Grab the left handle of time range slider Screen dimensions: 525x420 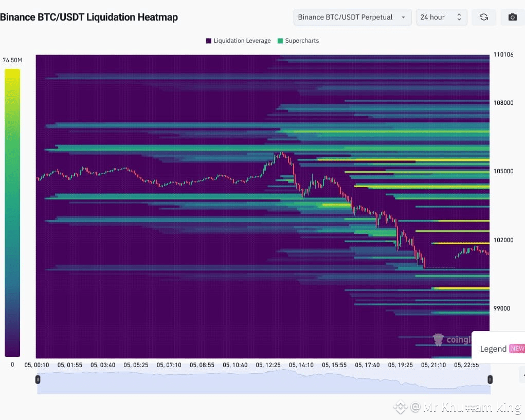pos(38,379)
